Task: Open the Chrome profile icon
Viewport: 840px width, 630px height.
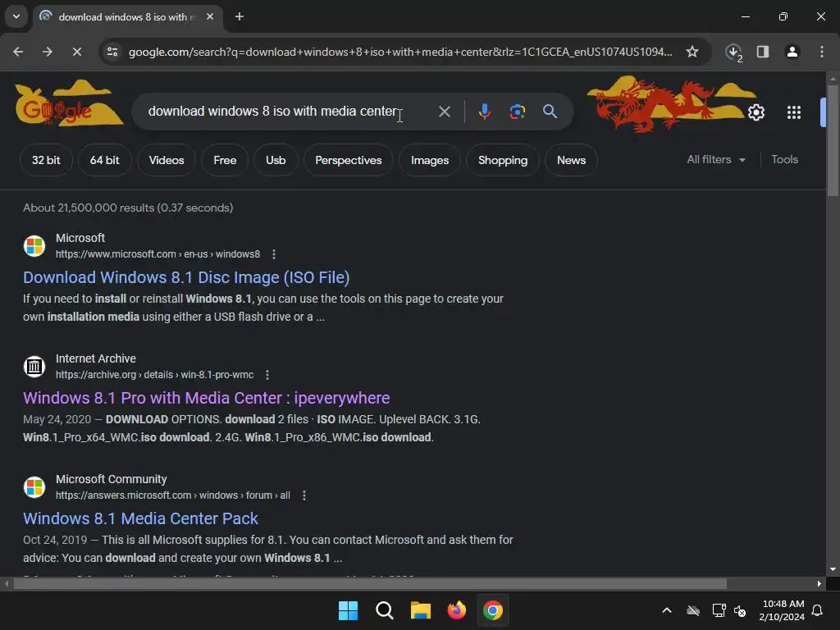Action: [792, 52]
